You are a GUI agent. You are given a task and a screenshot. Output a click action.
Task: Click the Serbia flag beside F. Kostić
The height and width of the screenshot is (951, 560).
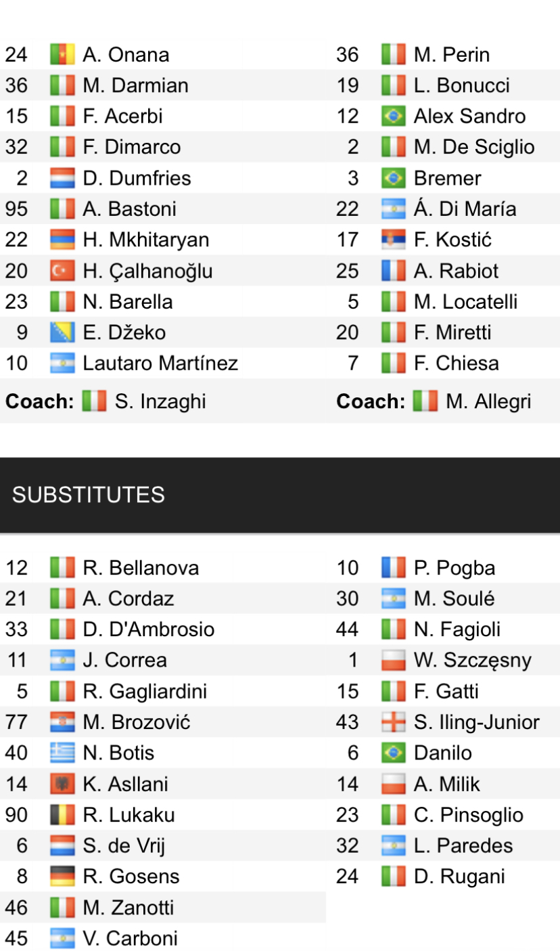point(394,240)
